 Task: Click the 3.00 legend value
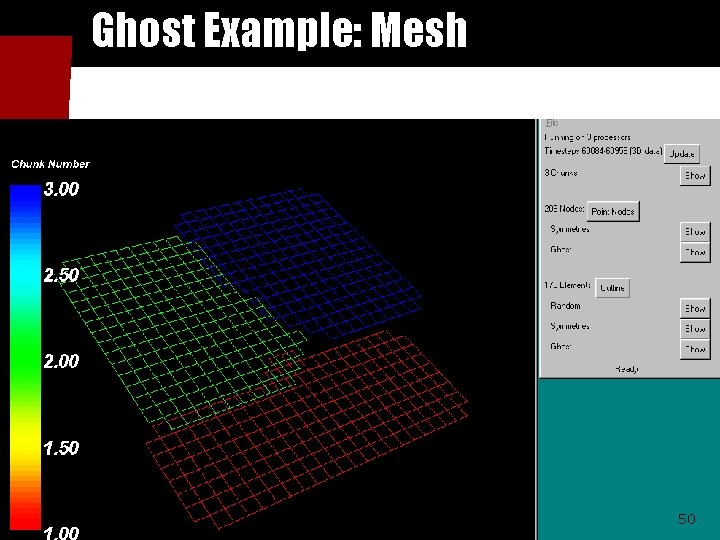click(62, 189)
